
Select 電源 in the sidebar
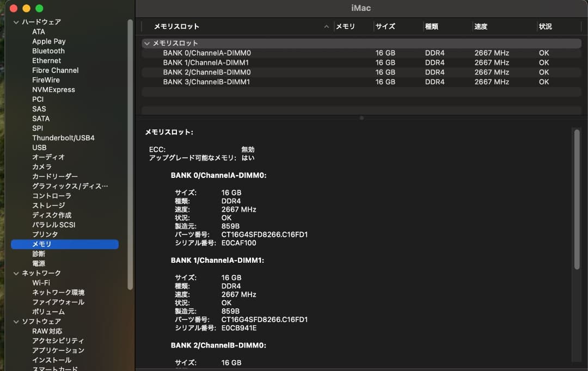(39, 263)
